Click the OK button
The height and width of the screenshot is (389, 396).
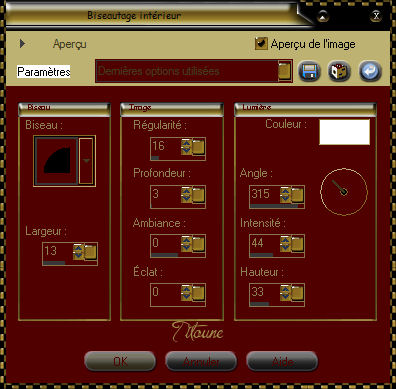120,361
